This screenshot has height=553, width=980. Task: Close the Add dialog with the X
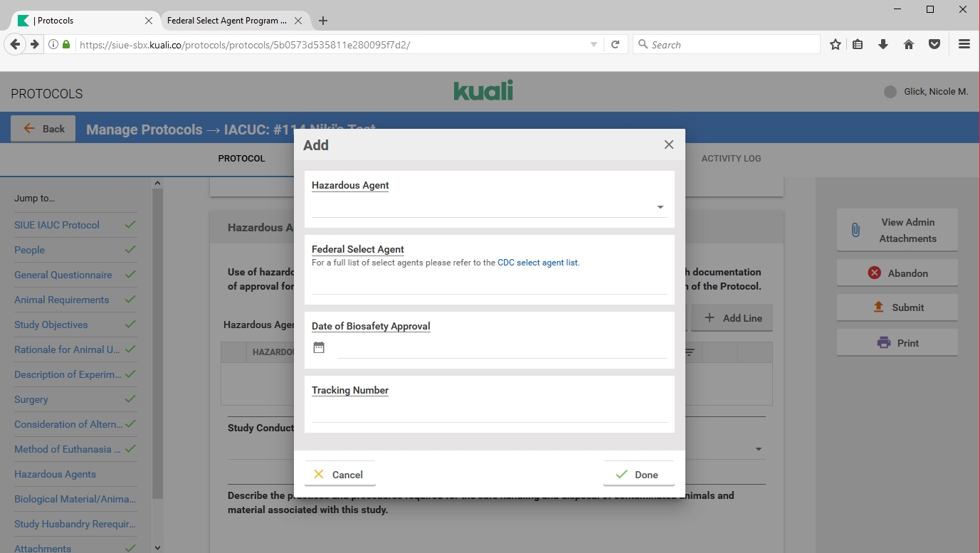click(x=668, y=144)
